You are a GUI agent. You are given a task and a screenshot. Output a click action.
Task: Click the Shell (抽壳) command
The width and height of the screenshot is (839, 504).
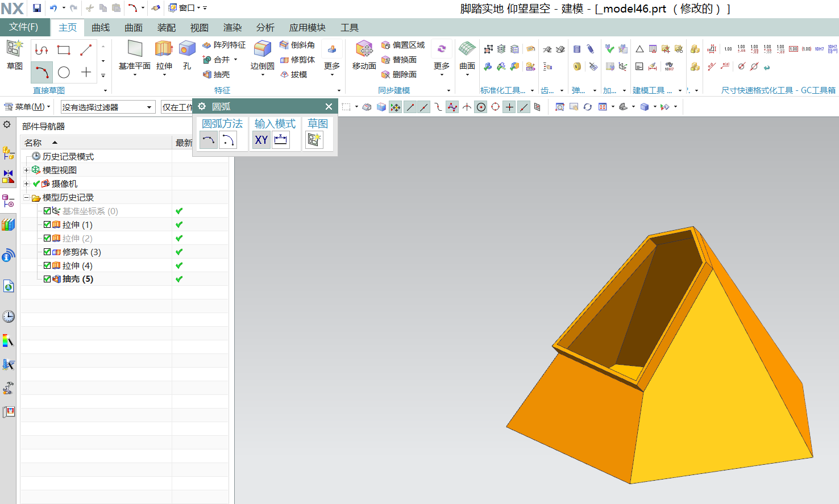pos(216,74)
